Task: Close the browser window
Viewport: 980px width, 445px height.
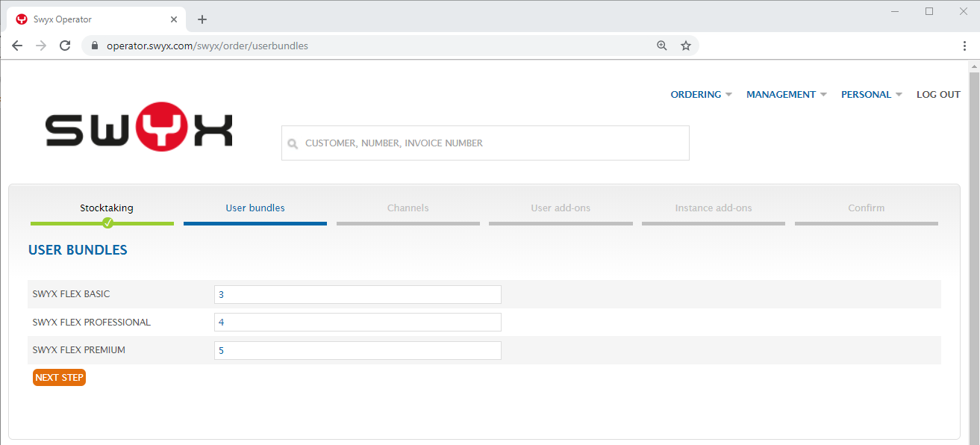Action: [x=963, y=11]
